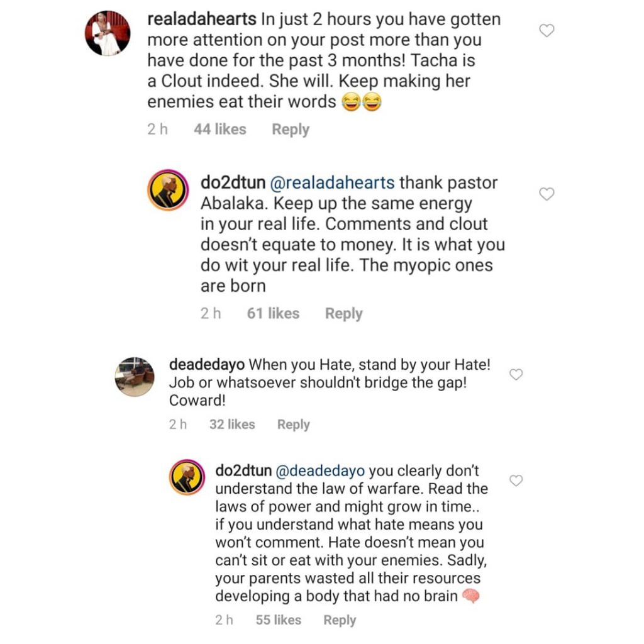Viewport: 644px width, 644px height.
Task: Like do2dtun's reply about pastor Abalaka
Action: coord(547,194)
